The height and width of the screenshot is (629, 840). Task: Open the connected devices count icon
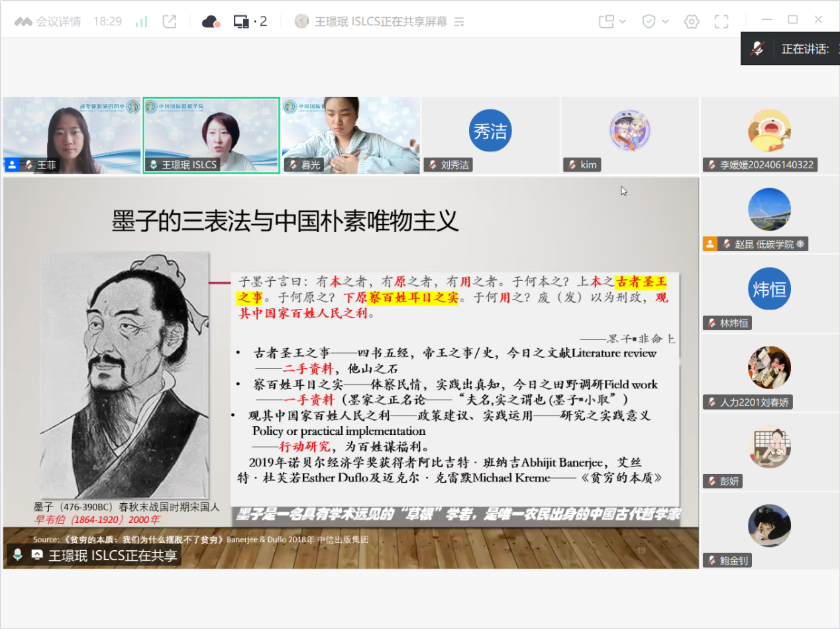(250, 22)
